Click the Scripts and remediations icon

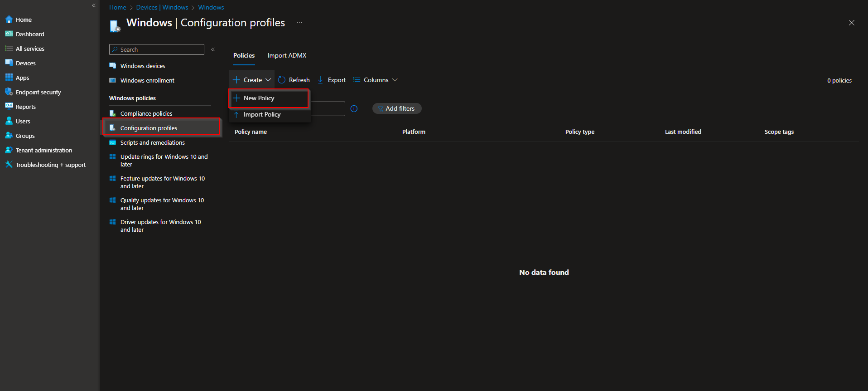[x=113, y=142]
